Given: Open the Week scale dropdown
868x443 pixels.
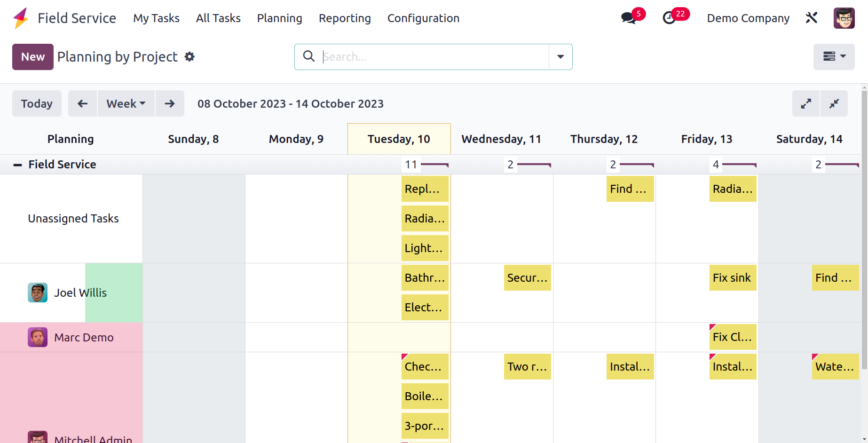Looking at the screenshot, I should click(x=126, y=103).
